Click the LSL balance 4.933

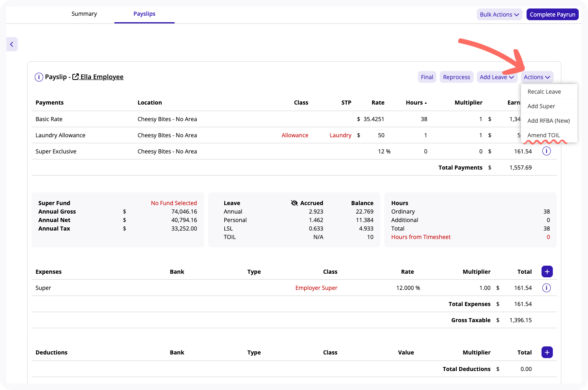366,229
